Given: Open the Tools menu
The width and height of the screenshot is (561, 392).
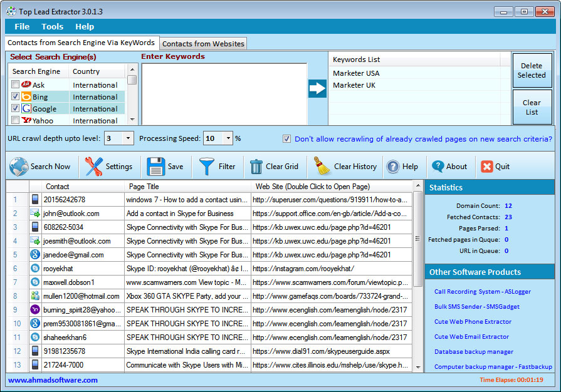Looking at the screenshot, I should [x=53, y=26].
